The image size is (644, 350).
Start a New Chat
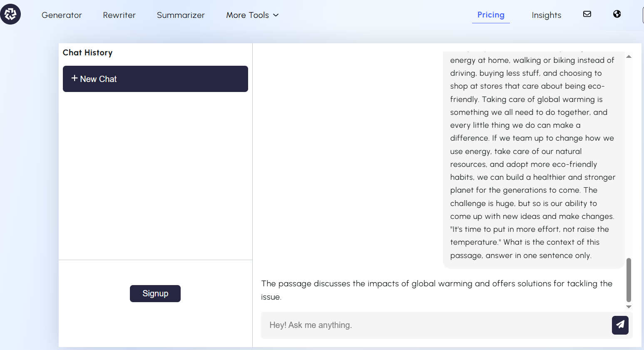point(155,79)
